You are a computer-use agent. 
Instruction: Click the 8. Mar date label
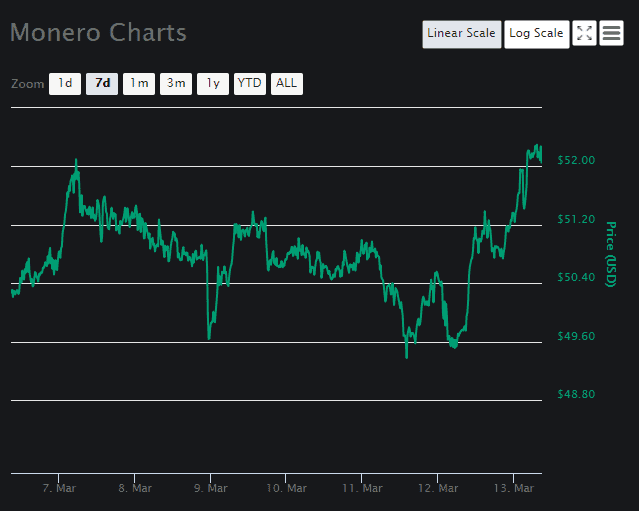point(135,488)
